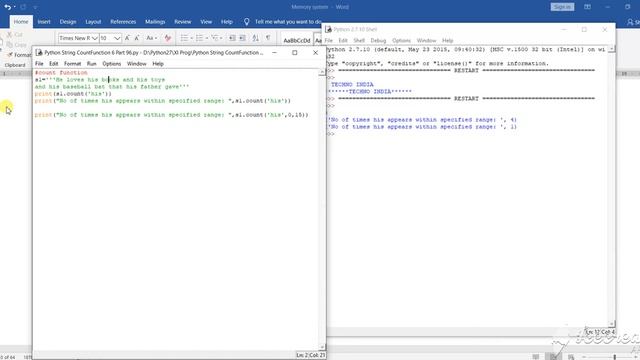Open File menu in the Python Shell window
The height and width of the screenshot is (360, 640).
pyautogui.click(x=329, y=40)
